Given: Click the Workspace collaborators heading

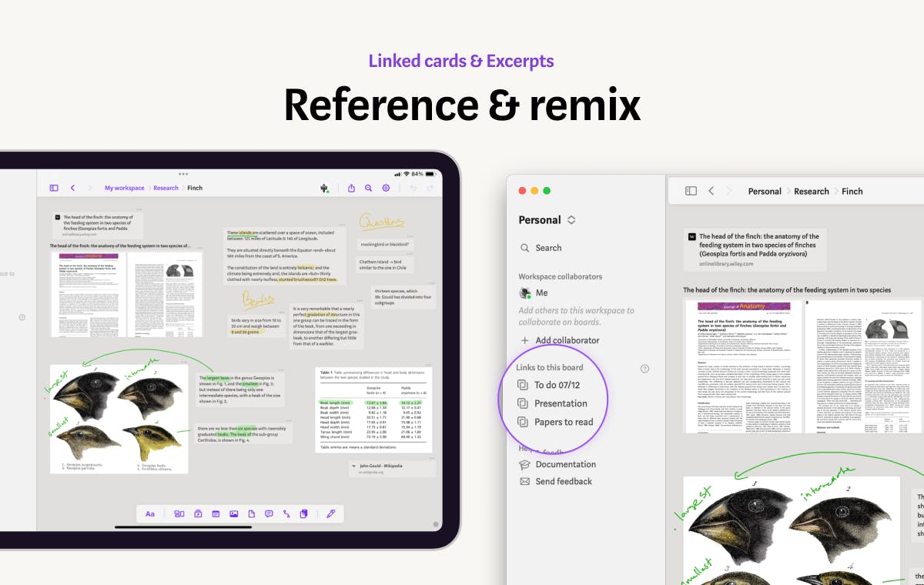Looking at the screenshot, I should [560, 276].
